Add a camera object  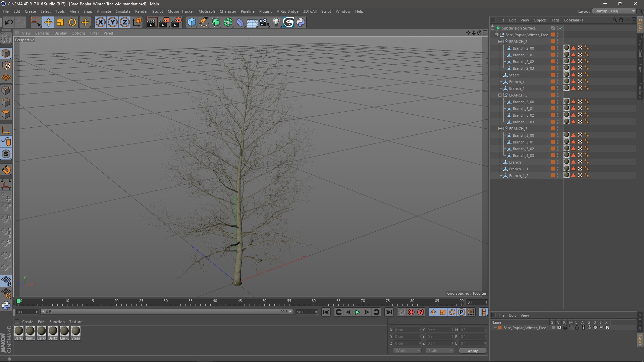click(x=264, y=22)
